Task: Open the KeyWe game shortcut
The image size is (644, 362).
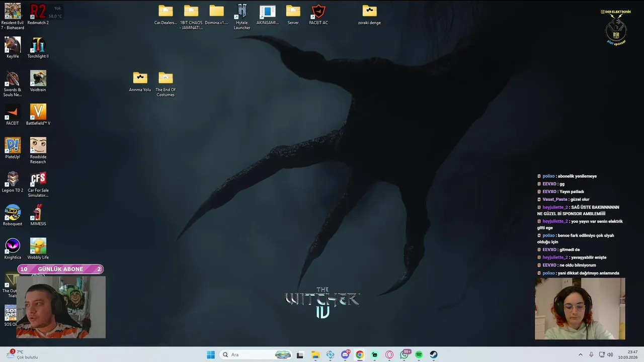Action: 13,48
